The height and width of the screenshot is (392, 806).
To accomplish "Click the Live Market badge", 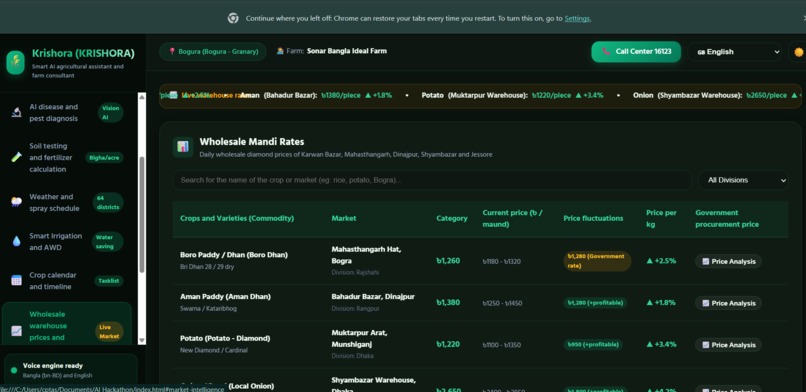I will 109,331.
